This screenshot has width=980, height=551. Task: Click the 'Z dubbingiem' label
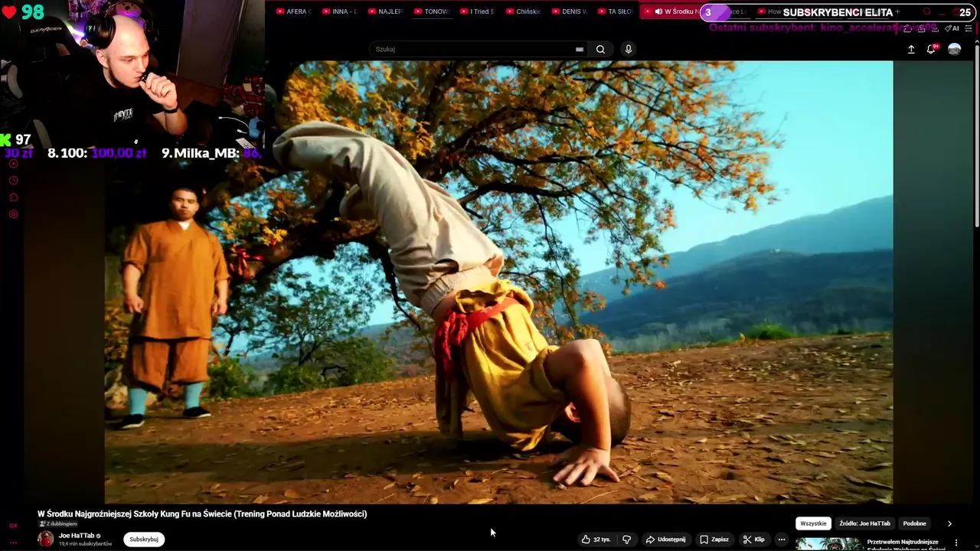coord(58,523)
